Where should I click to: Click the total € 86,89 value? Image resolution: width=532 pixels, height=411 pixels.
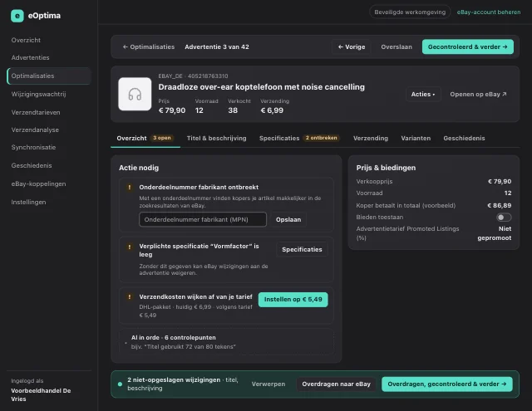coord(499,205)
